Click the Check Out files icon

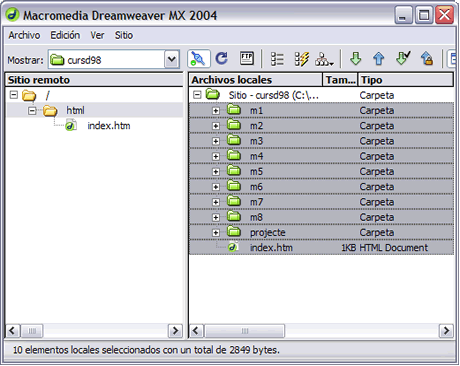403,58
